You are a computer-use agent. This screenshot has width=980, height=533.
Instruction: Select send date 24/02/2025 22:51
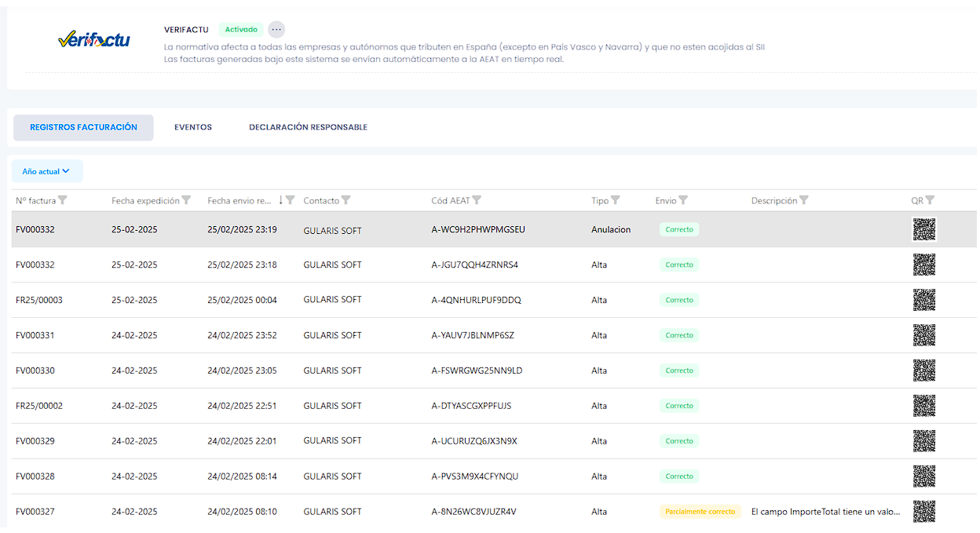pos(242,407)
